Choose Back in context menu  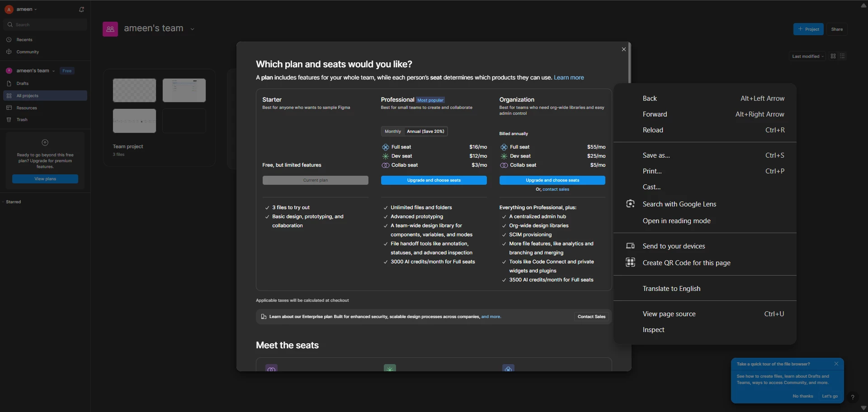click(x=705, y=98)
